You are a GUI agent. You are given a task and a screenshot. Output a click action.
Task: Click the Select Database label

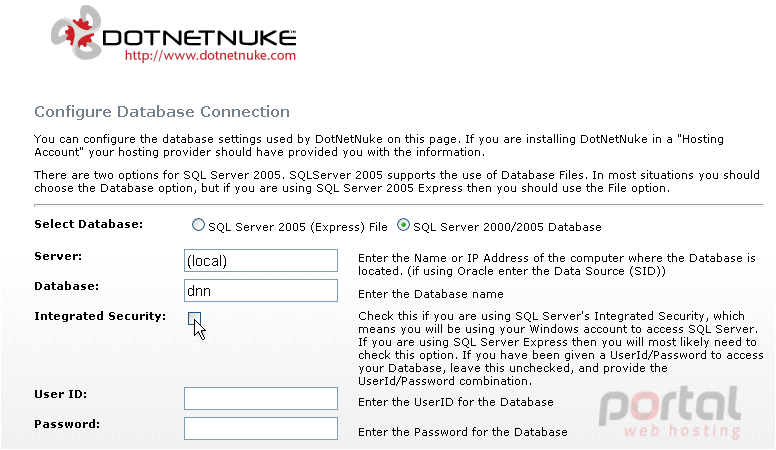coord(89,224)
